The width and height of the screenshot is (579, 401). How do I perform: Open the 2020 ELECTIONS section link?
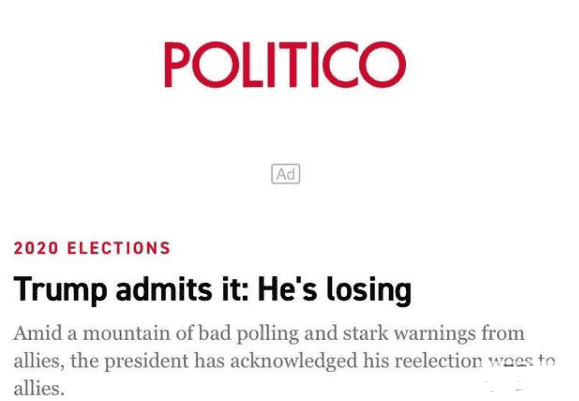point(92,248)
